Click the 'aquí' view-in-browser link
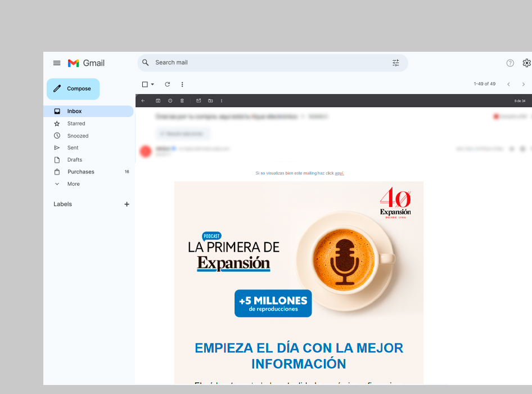 (x=339, y=173)
